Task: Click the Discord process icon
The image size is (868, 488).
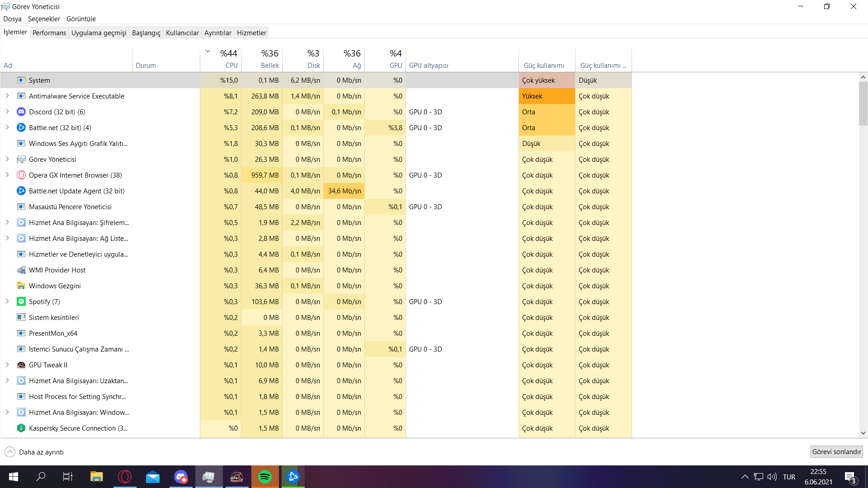Action: pos(21,112)
